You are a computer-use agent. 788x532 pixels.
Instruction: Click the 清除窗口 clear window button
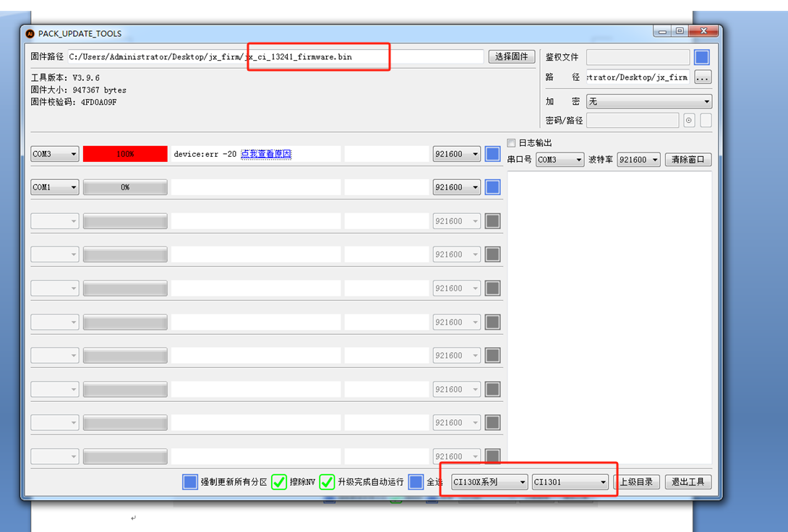click(x=688, y=159)
